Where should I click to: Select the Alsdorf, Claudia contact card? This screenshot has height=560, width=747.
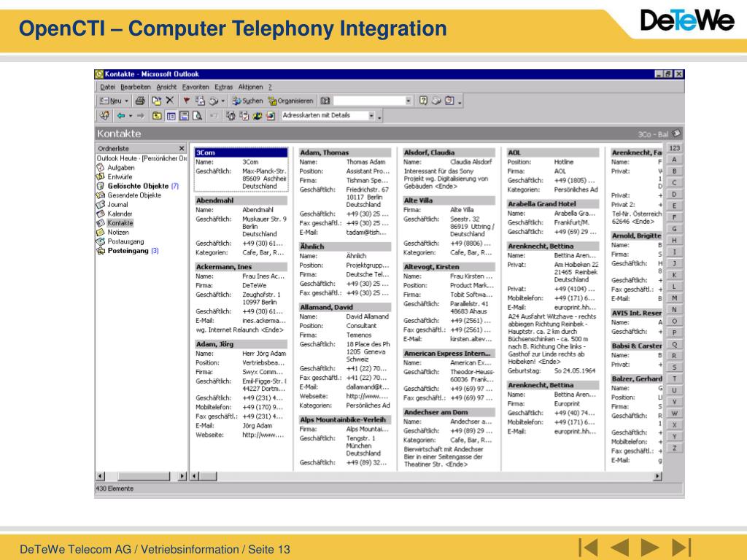pos(449,153)
